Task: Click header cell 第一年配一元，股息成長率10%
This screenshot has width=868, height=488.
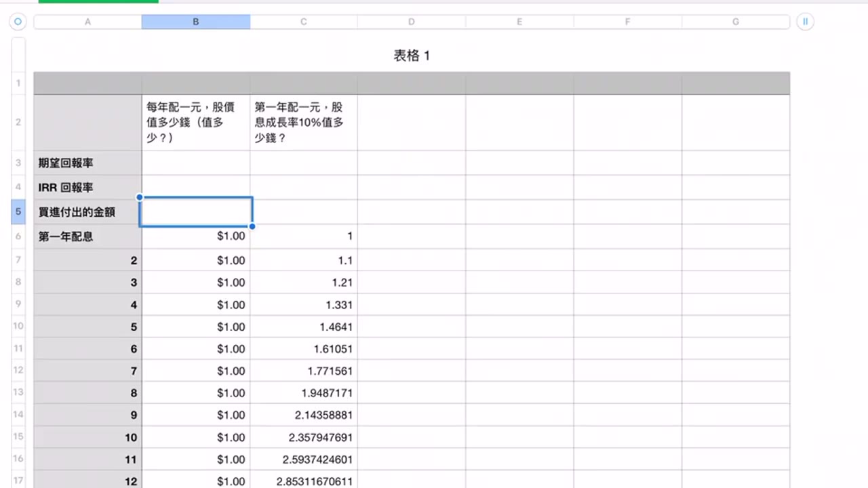Action: click(304, 123)
